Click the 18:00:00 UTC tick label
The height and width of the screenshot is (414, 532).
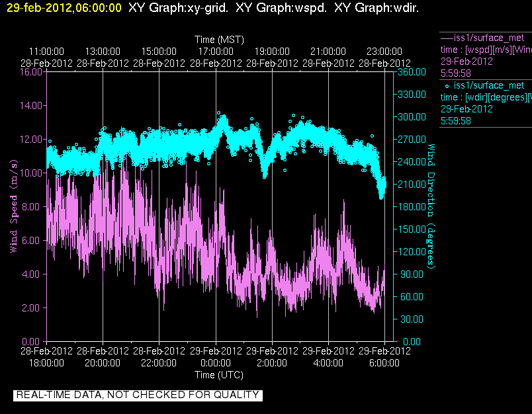(x=46, y=363)
